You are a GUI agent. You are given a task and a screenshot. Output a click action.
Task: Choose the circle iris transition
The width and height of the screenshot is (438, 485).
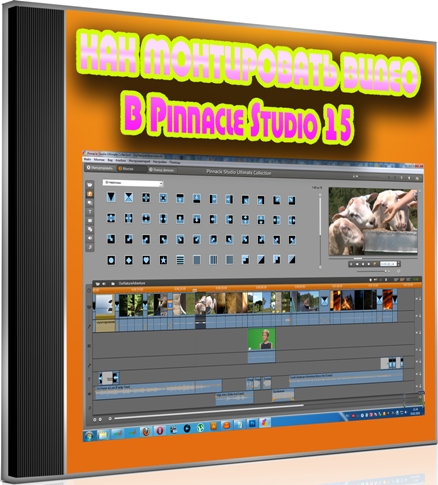click(111, 260)
